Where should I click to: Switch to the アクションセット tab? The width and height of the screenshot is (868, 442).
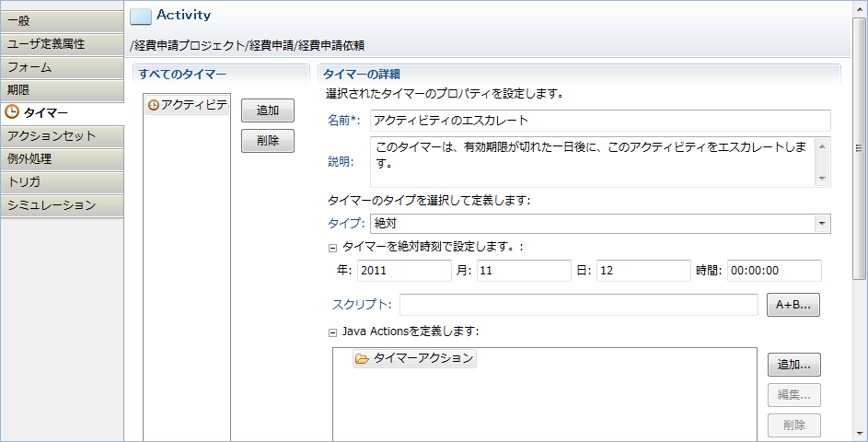(x=62, y=136)
